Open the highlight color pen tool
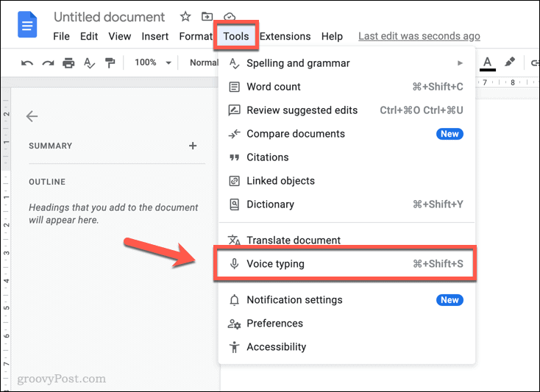540x392 pixels. point(510,63)
